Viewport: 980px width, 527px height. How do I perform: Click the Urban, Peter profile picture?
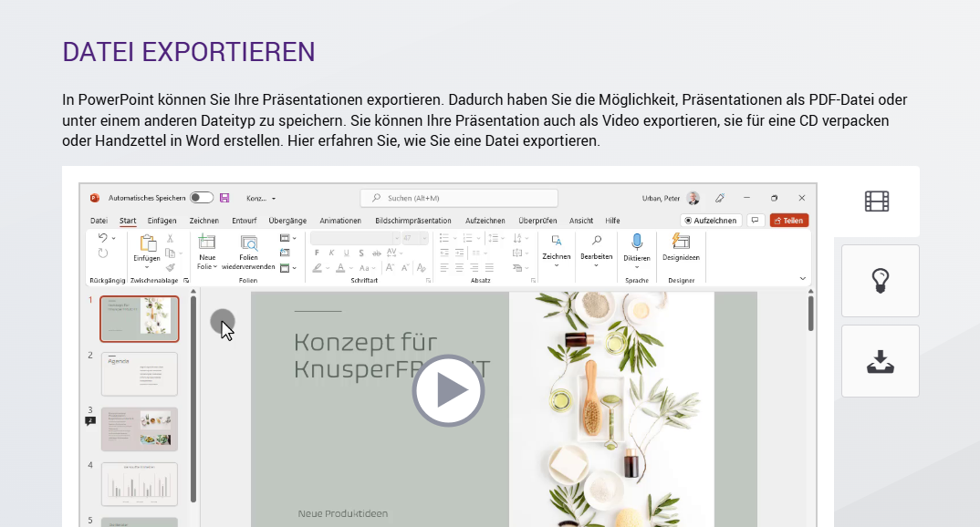point(693,199)
